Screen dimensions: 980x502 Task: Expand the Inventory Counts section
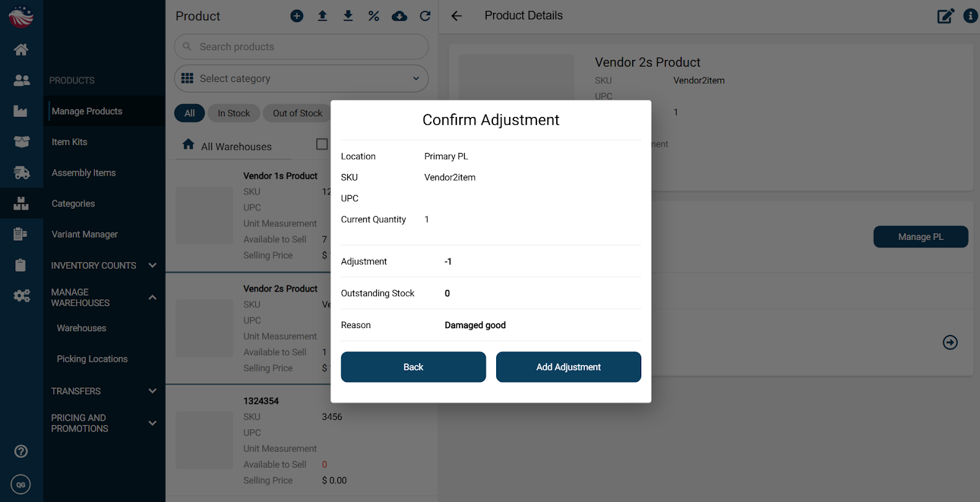(153, 265)
